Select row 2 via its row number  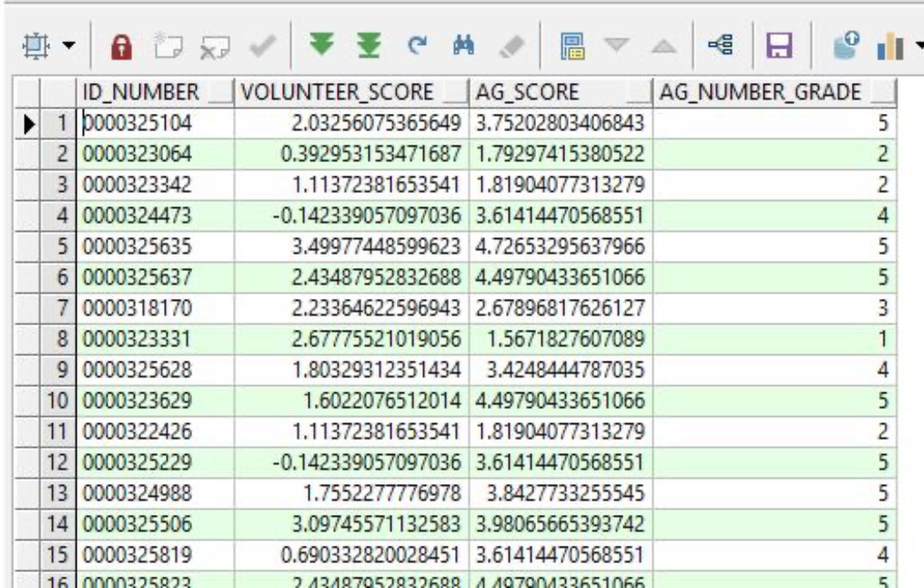pyautogui.click(x=58, y=154)
